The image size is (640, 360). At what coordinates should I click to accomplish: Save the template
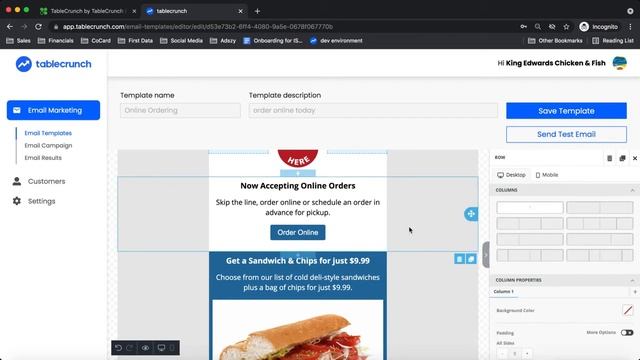coord(566,111)
